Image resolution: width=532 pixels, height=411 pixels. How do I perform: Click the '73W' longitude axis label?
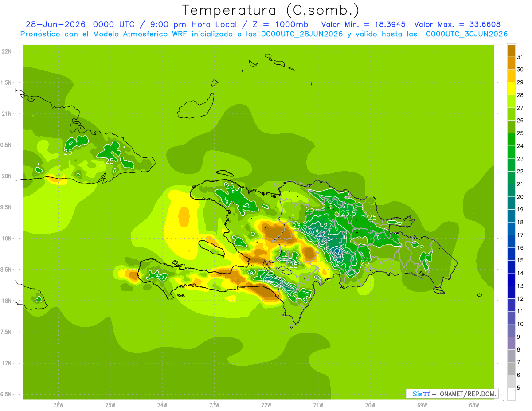214,405
